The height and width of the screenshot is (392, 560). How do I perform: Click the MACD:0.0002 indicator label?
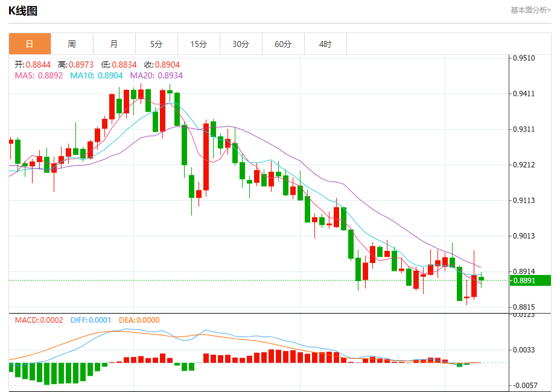point(39,320)
